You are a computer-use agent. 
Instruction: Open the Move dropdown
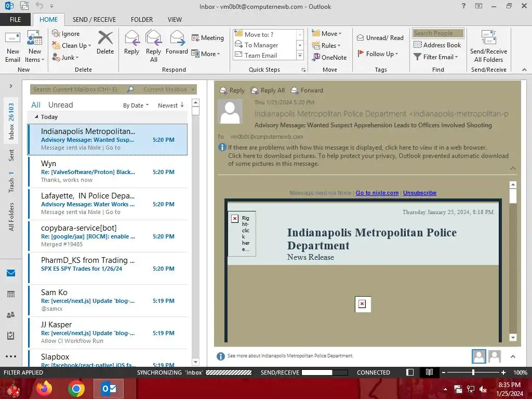(x=327, y=34)
